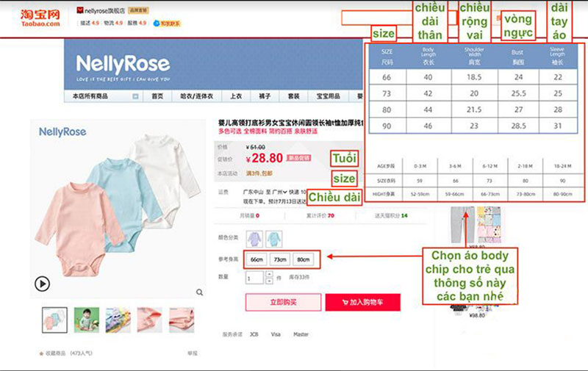
Task: Open the Taobao.com logo homepage
Action: point(40,18)
